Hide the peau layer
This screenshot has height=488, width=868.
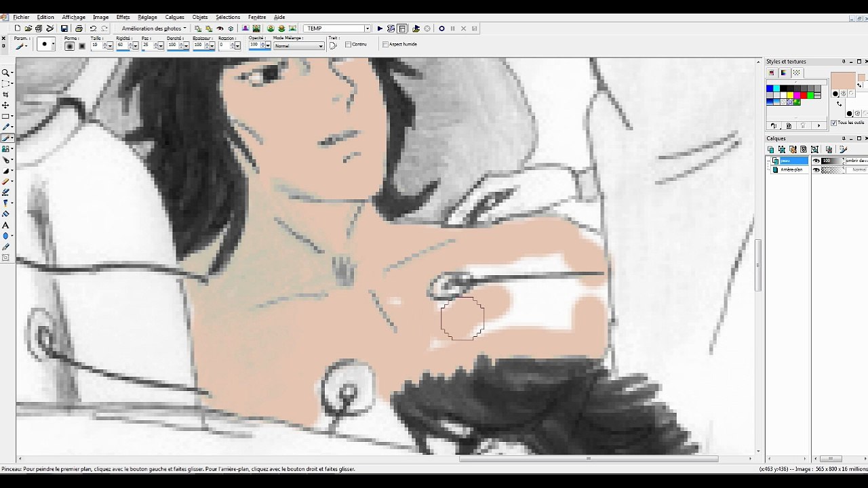(x=816, y=161)
